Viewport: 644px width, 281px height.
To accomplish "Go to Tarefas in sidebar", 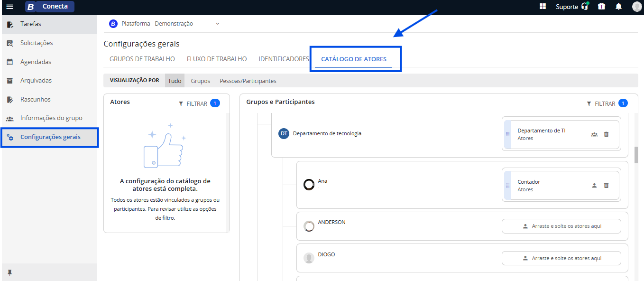I will click(49, 24).
